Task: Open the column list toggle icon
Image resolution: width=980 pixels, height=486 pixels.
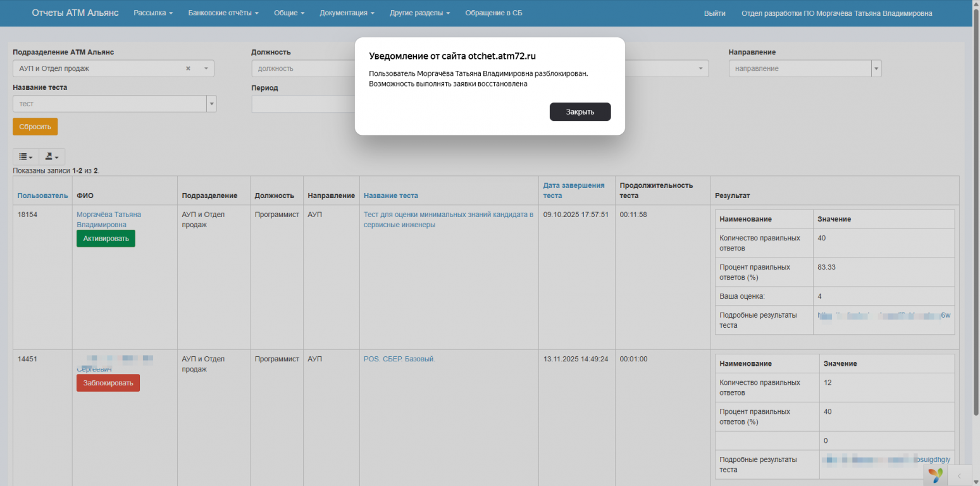Action: coord(26,157)
